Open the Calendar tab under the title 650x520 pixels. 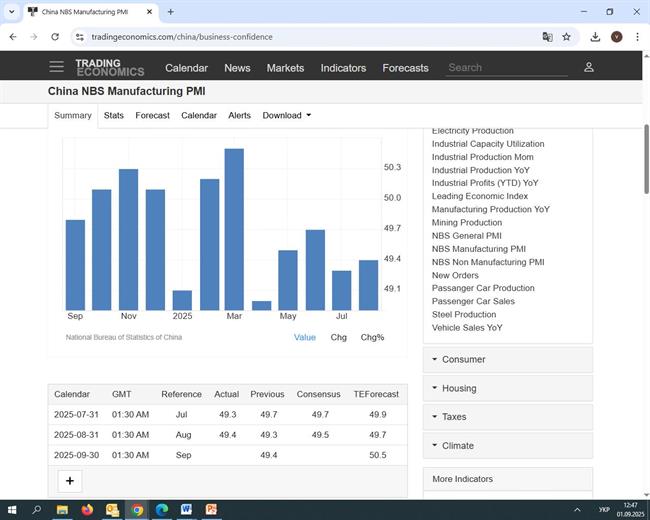[x=199, y=115]
